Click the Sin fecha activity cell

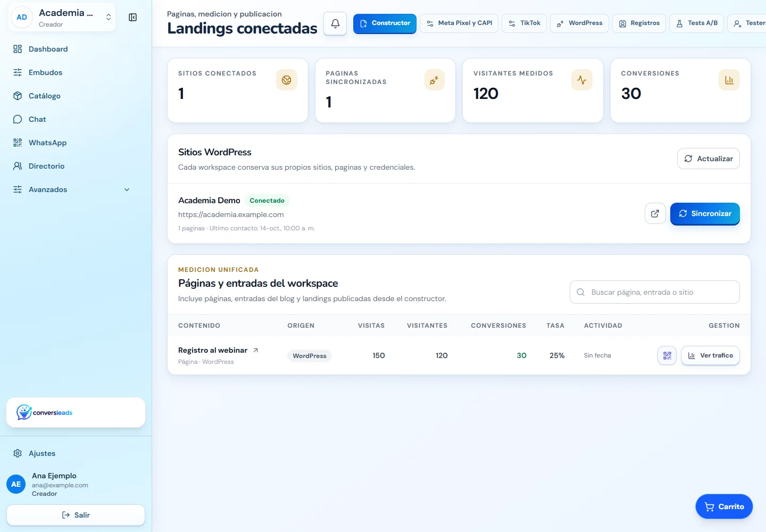tap(597, 355)
